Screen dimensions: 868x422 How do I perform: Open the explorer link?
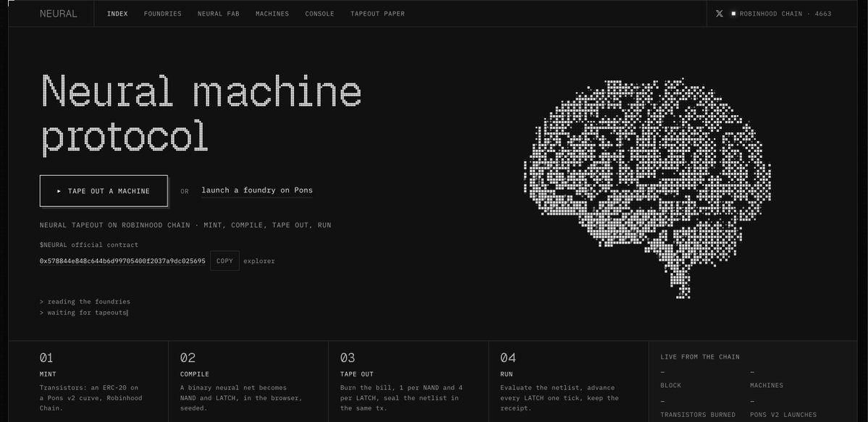(x=259, y=261)
